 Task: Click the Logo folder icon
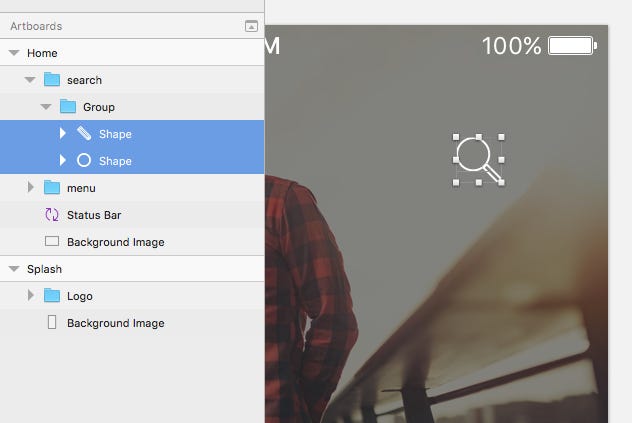(52, 296)
